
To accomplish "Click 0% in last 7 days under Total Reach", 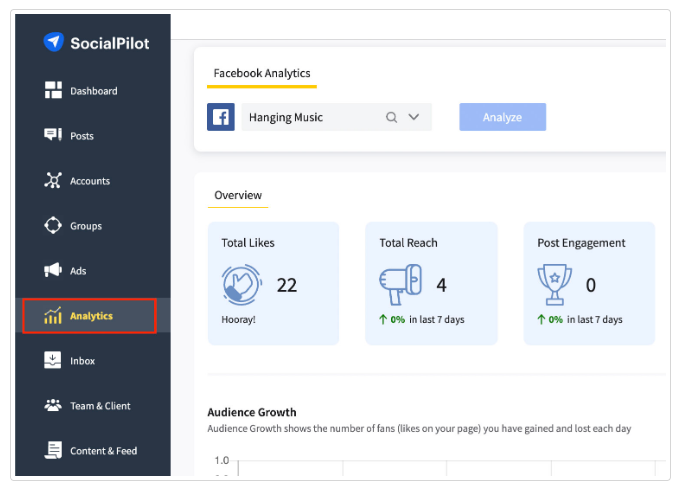I will (422, 319).
